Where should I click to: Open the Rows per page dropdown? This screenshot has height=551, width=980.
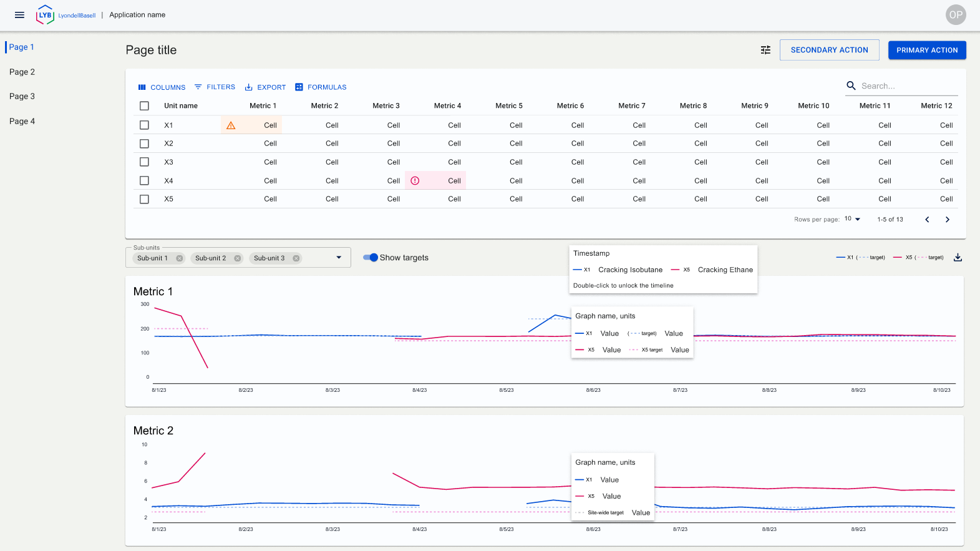click(x=852, y=219)
